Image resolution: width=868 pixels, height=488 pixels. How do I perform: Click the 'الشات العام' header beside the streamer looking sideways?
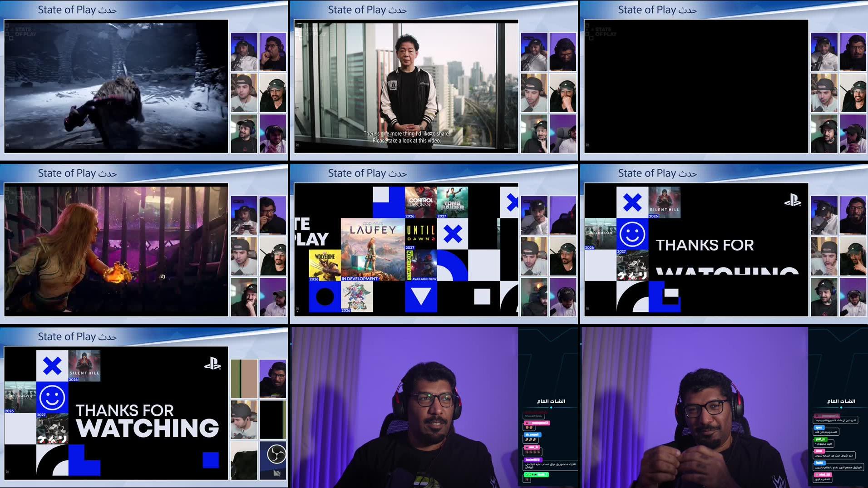point(551,401)
